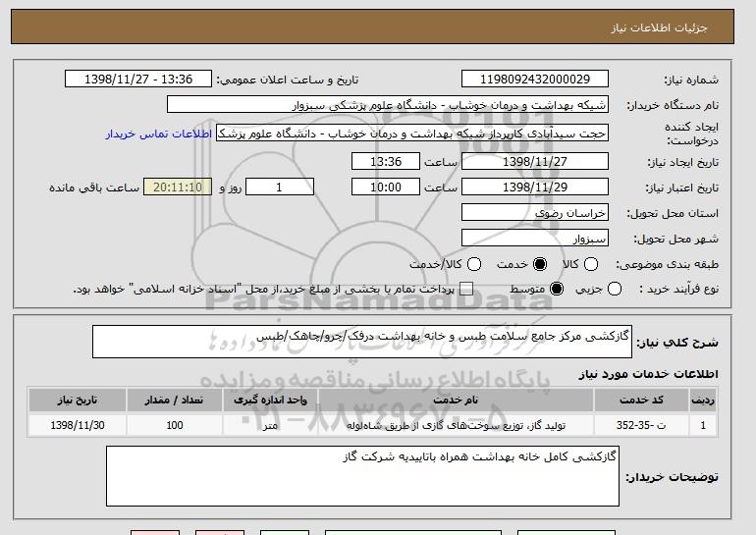
Task: Click the row number cell 1
Action: click(x=703, y=425)
